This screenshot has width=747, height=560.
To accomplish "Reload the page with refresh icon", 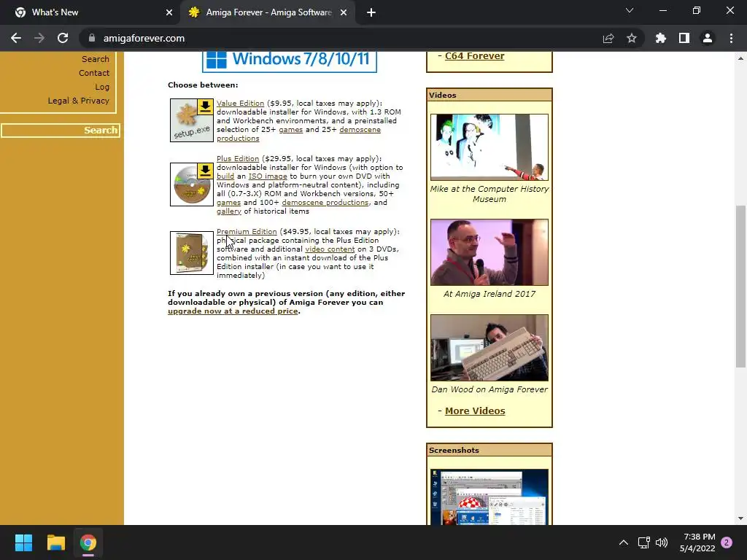I will [x=63, y=38].
